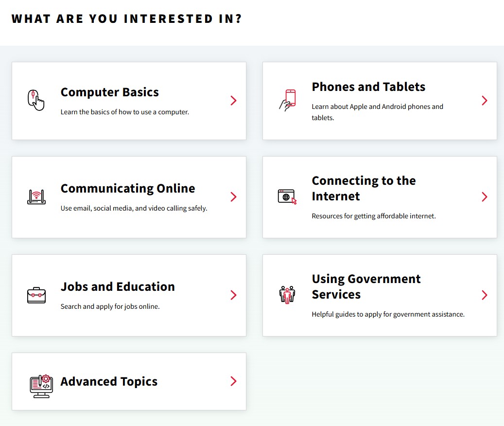504x426 pixels.
Task: Select the briefcase icon beside Jobs and Education
Action: (x=36, y=295)
